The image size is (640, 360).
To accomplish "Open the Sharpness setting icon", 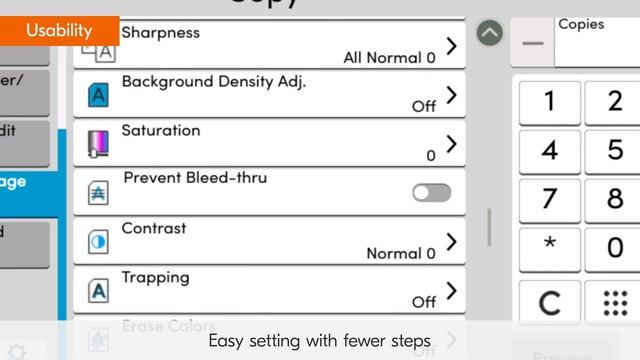I will point(99,52).
